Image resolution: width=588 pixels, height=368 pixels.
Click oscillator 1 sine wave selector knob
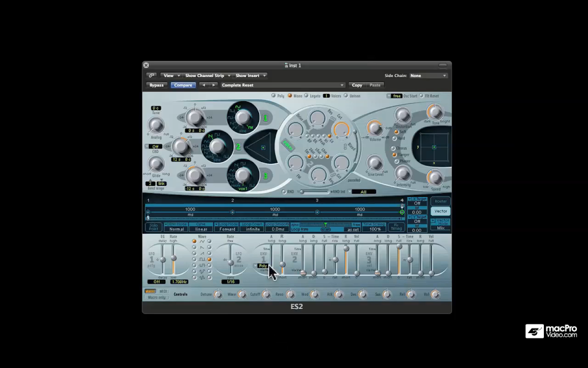[243, 117]
